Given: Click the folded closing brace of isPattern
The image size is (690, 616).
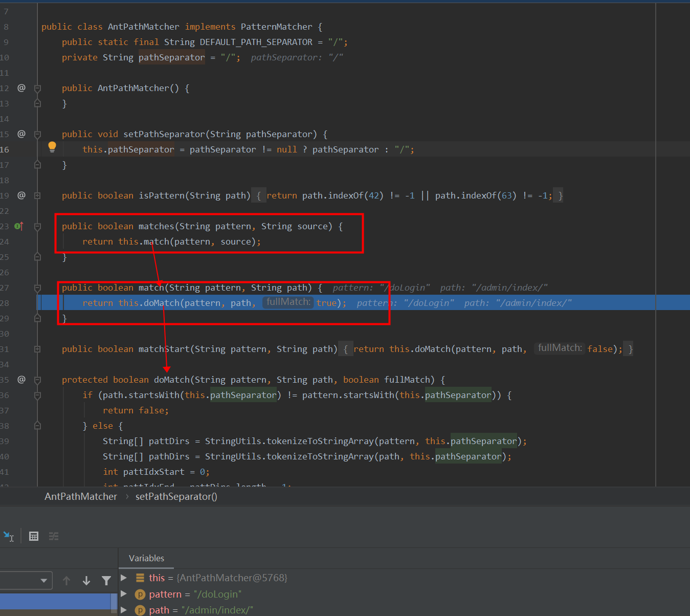Looking at the screenshot, I should pos(561,195).
